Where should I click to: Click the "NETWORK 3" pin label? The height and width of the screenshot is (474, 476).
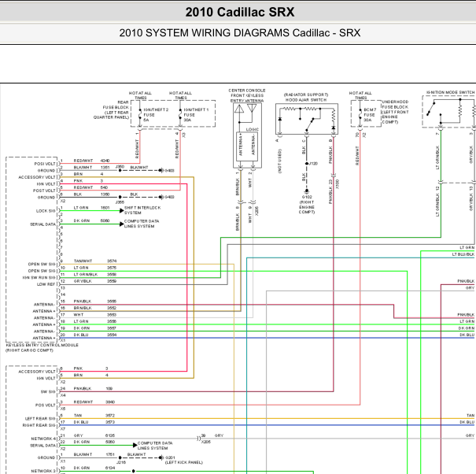pos(43,471)
